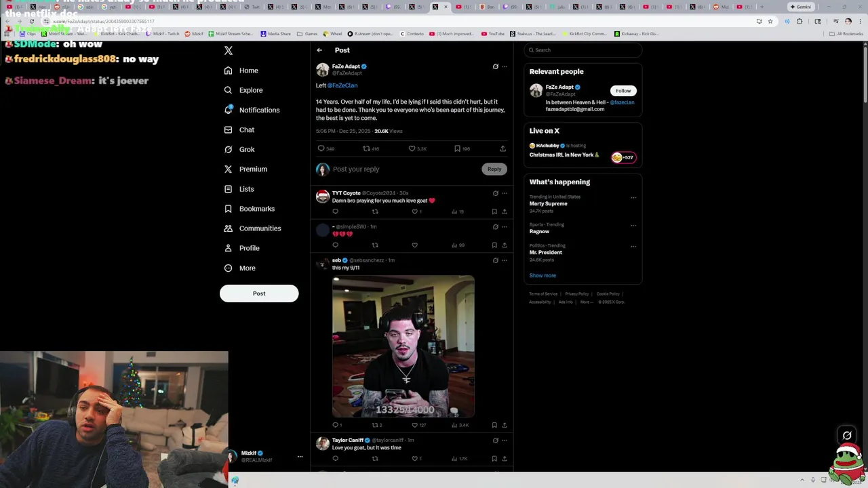Click the white Post button in the sidebar
The width and height of the screenshot is (868, 488).
259,293
